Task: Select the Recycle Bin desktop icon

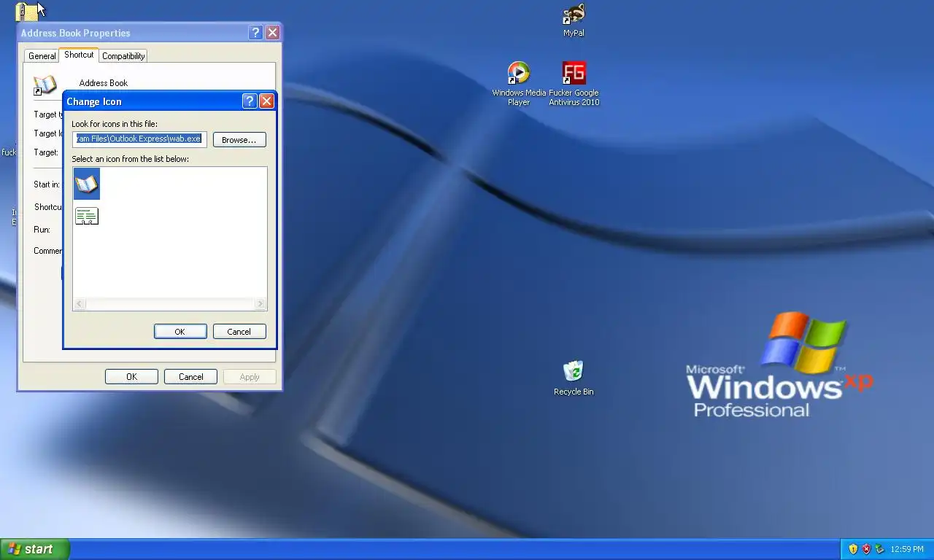Action: [574, 378]
